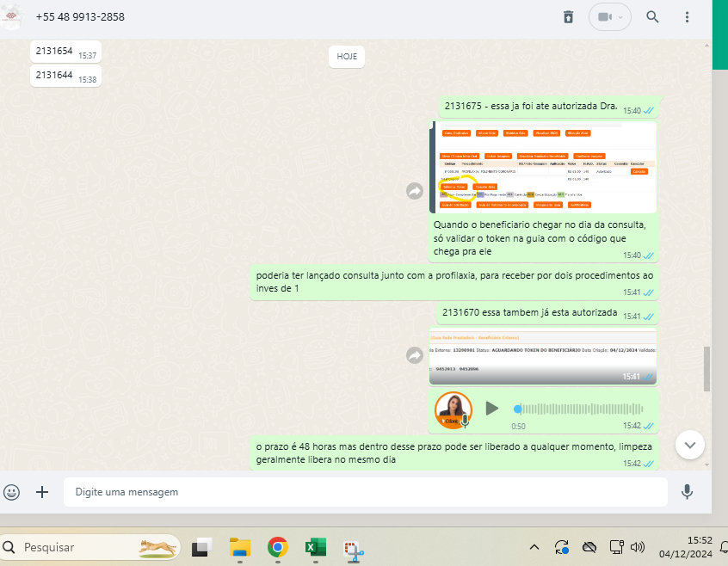Open the emoji picker

coord(11,492)
